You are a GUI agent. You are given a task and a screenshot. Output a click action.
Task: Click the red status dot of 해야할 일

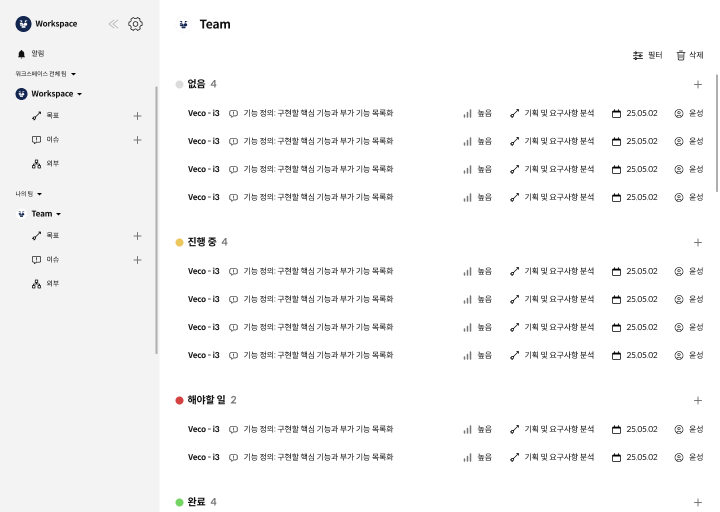click(x=179, y=400)
